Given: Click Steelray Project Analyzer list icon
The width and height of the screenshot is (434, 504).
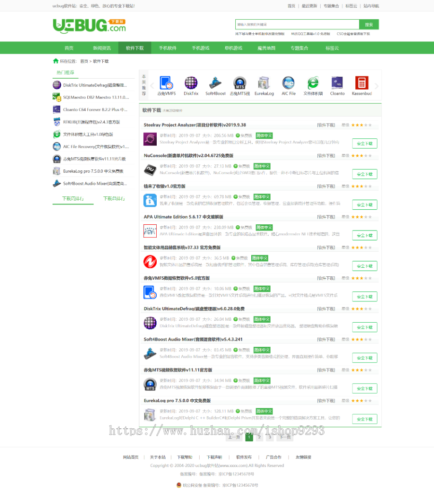Looking at the screenshot, I should pos(150,139).
